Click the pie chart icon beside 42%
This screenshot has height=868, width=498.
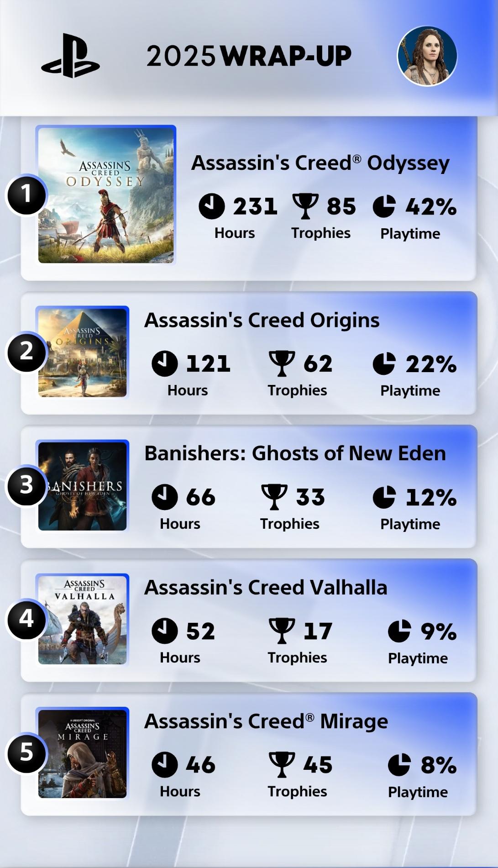384,206
